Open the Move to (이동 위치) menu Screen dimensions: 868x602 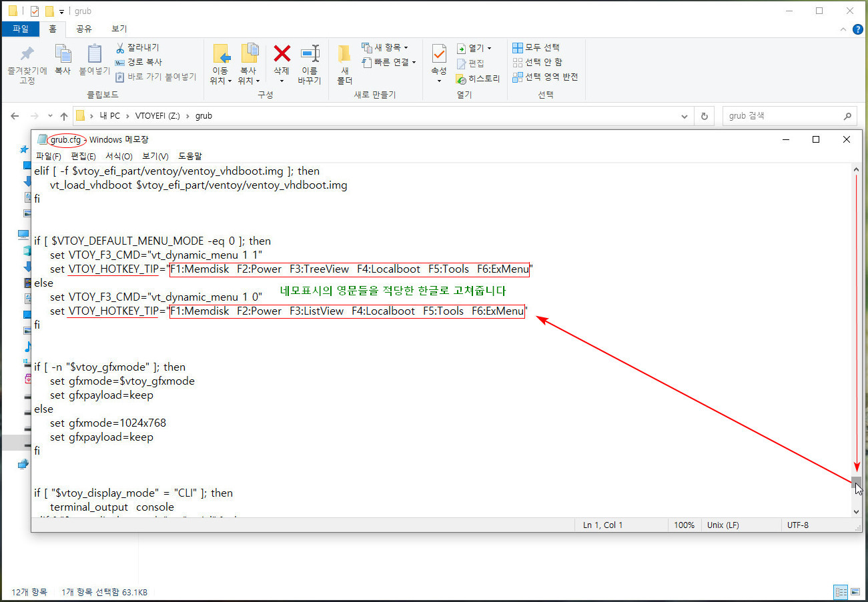click(220, 65)
